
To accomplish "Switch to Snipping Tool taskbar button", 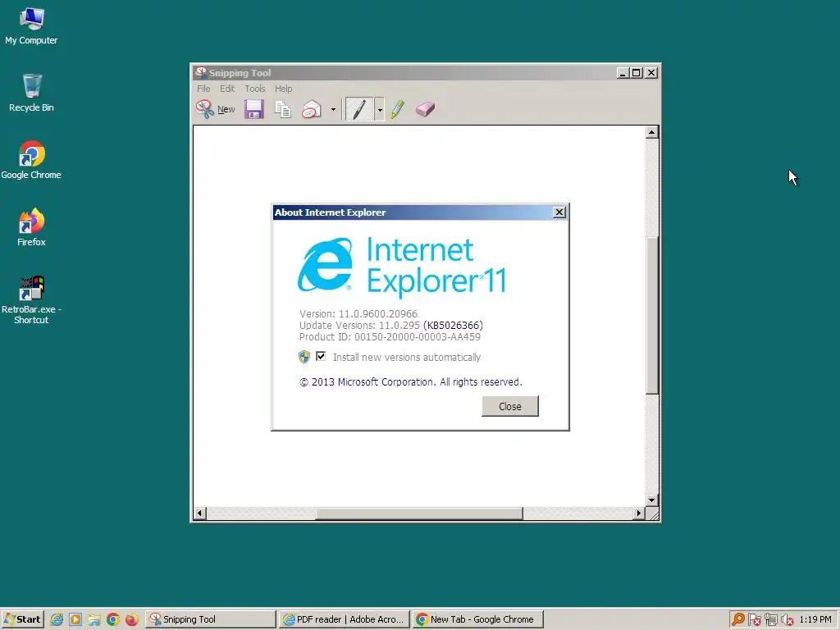I will 211,619.
